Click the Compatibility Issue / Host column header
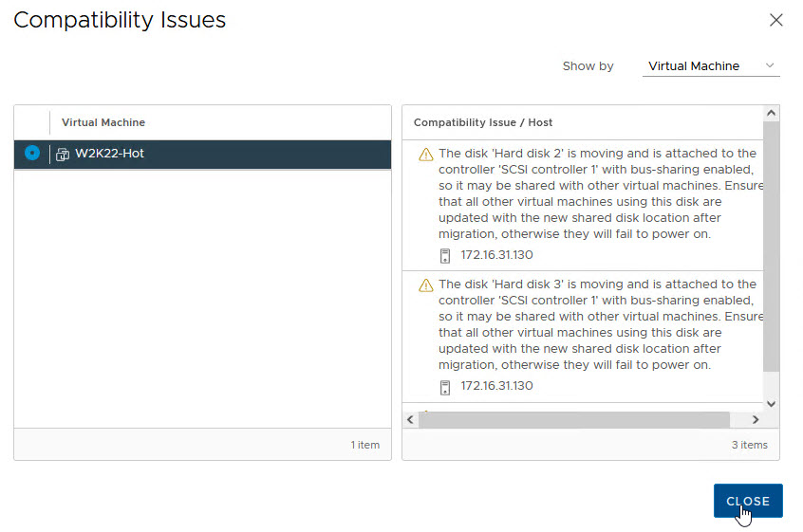The width and height of the screenshot is (803, 532). [x=483, y=122]
